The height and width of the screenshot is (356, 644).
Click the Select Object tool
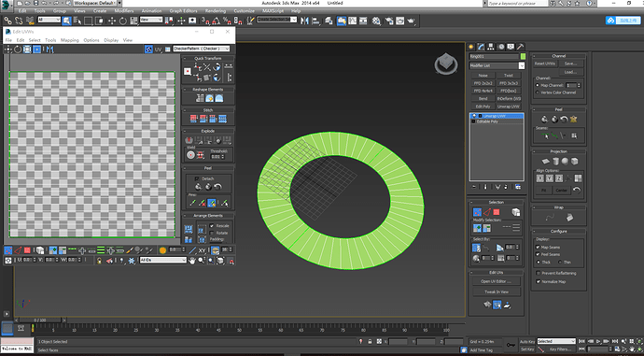click(66, 21)
